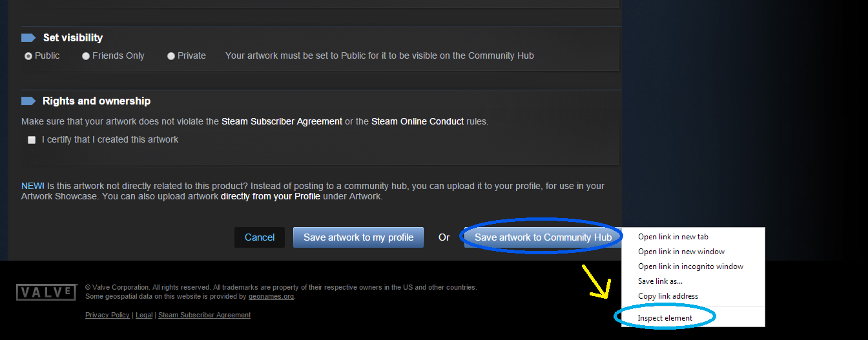This screenshot has height=340, width=868.
Task: Open the Legal footer link
Action: point(144,315)
